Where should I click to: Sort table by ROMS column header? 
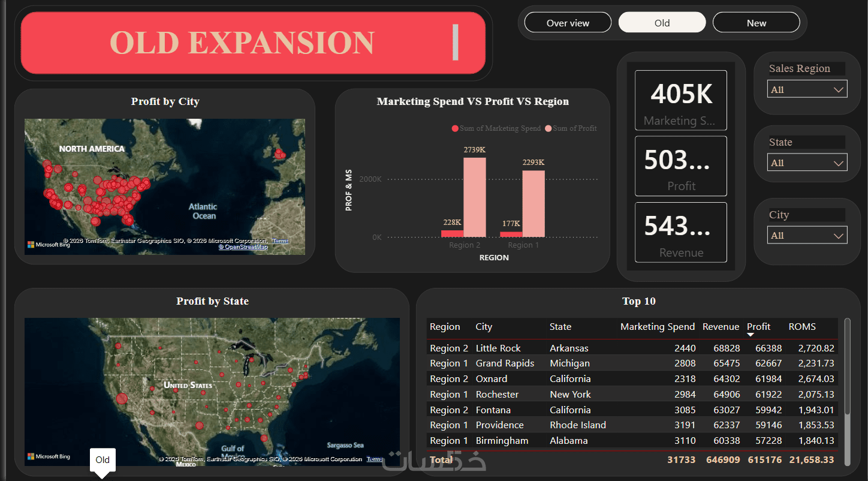point(802,327)
